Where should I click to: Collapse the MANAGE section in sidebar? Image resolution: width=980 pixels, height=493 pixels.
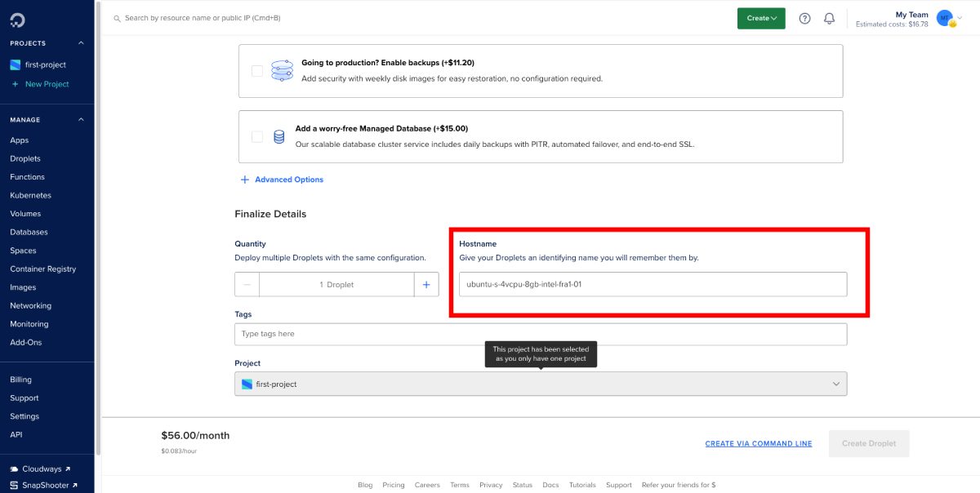pos(80,119)
